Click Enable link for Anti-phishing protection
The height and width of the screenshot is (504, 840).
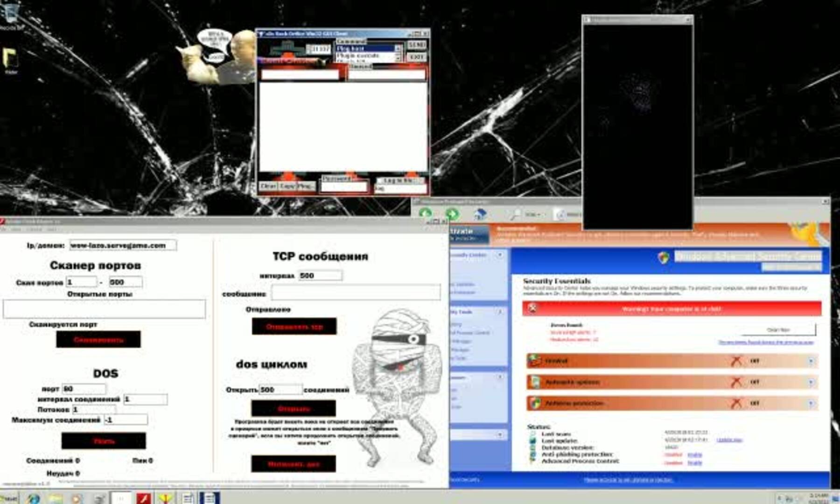point(694,455)
